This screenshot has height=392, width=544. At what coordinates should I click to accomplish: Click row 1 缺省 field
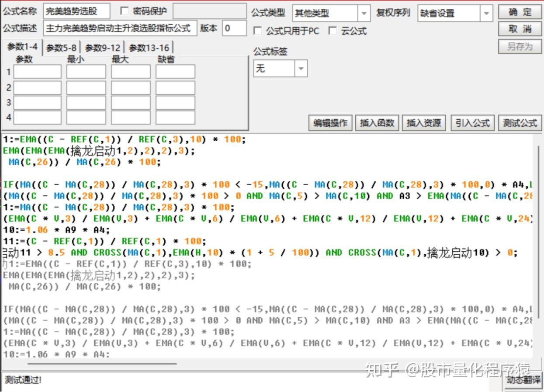175,72
